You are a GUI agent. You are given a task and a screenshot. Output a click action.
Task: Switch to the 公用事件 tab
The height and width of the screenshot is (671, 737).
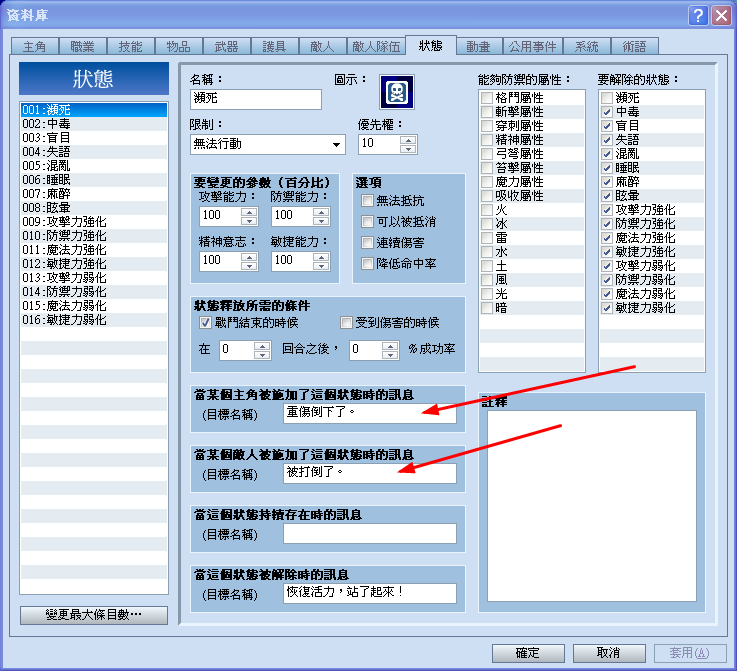[533, 47]
